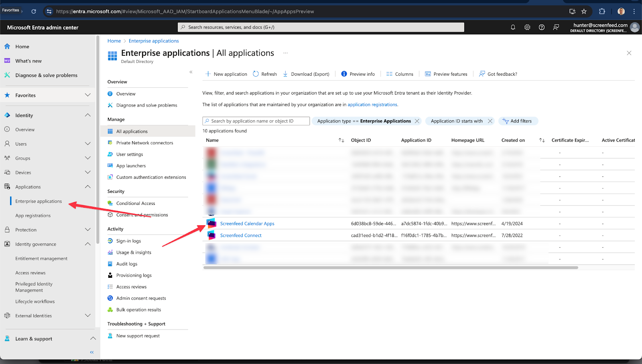The height and width of the screenshot is (364, 642).
Task: Click the help question mark icon
Action: coord(542,27)
